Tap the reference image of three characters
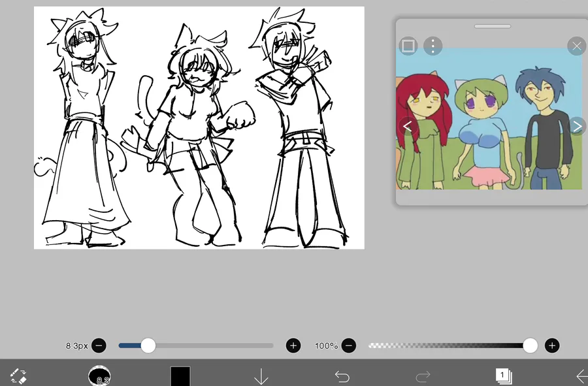Image resolution: width=588 pixels, height=386 pixels. [489, 119]
